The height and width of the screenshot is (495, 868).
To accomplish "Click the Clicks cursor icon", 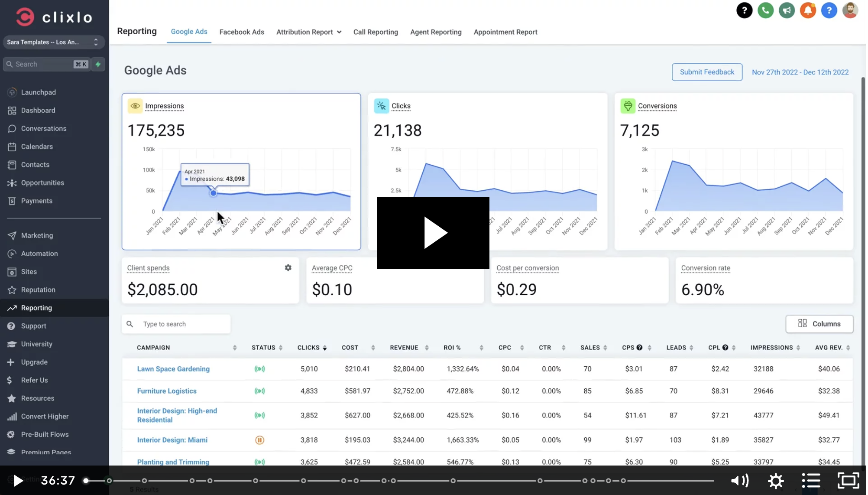I will (382, 106).
